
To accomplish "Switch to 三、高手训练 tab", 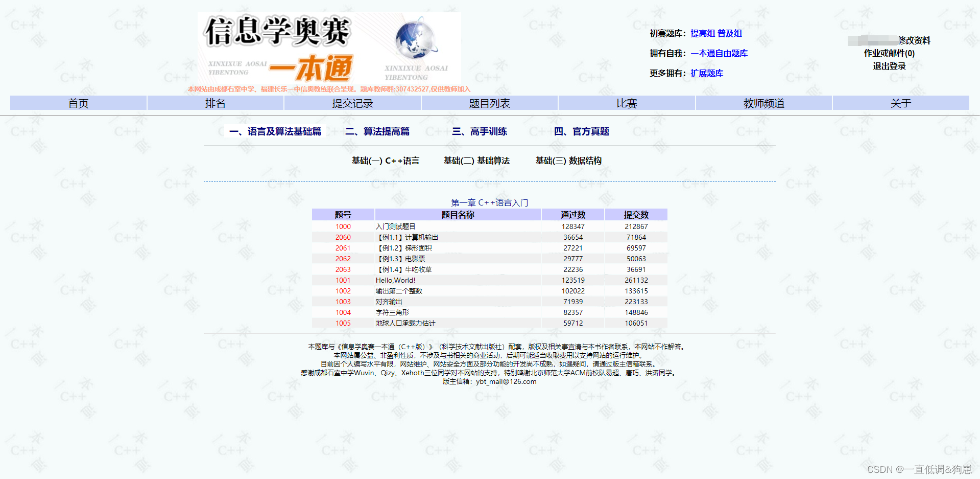I will 479,131.
